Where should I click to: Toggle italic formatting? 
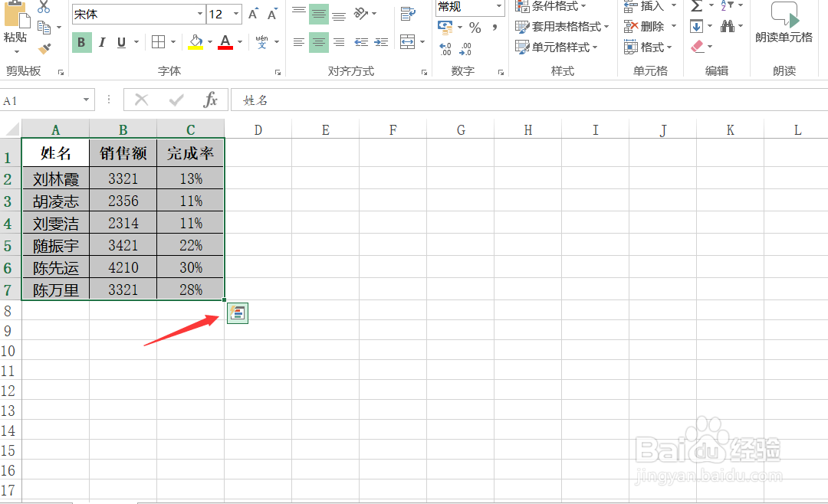click(x=102, y=42)
